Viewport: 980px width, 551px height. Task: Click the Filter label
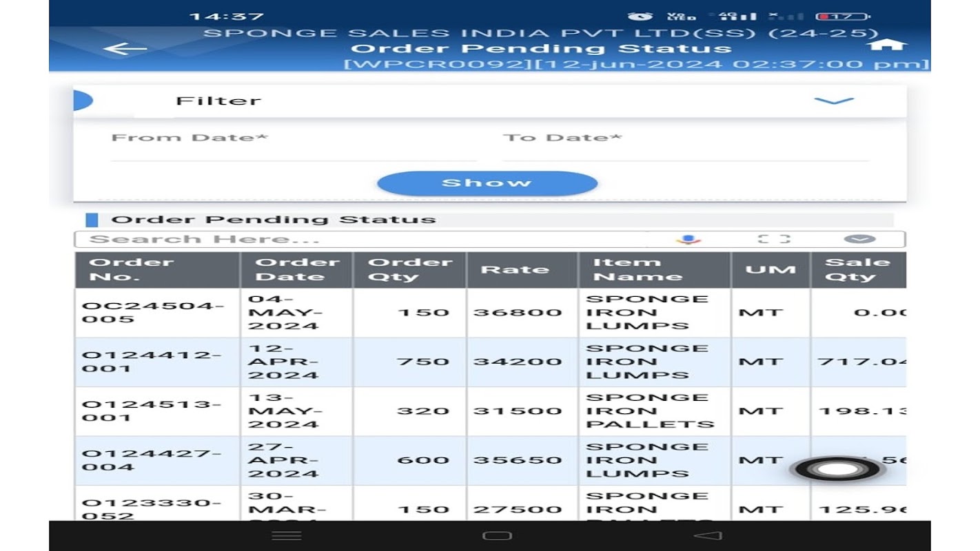[218, 101]
